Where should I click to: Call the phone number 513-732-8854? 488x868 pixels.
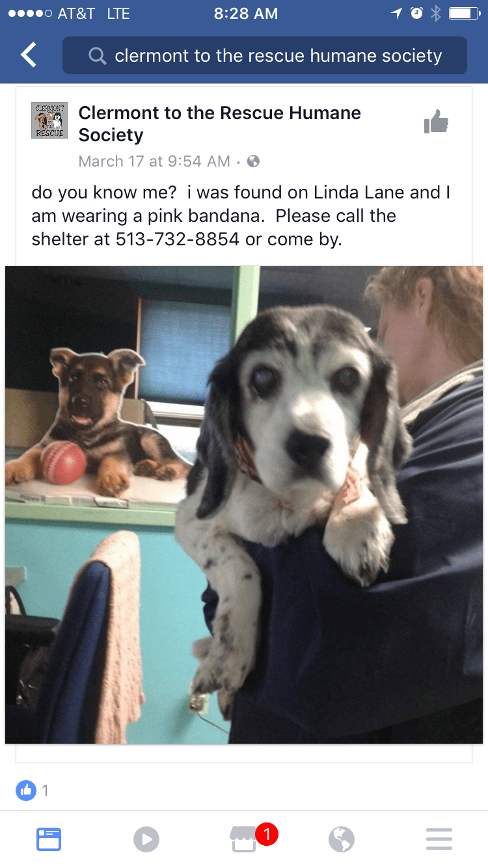tap(178, 239)
